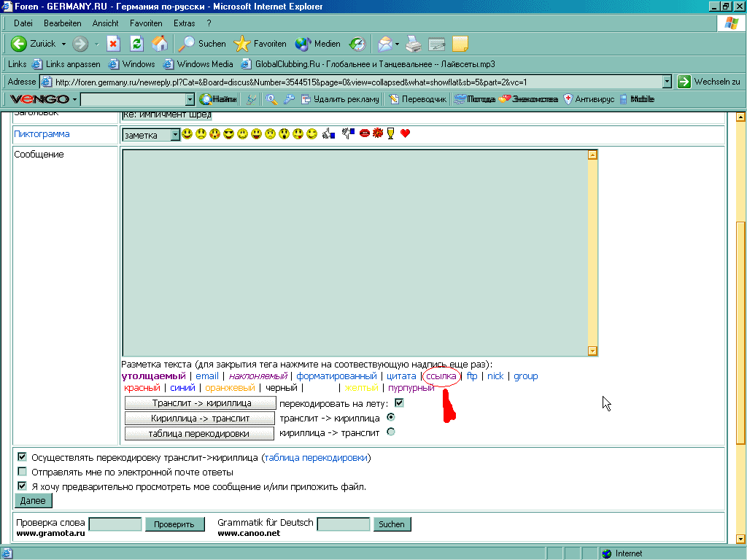This screenshot has height=560, width=747.
Task: Click the Vengo Найти search icon
Action: point(206,99)
